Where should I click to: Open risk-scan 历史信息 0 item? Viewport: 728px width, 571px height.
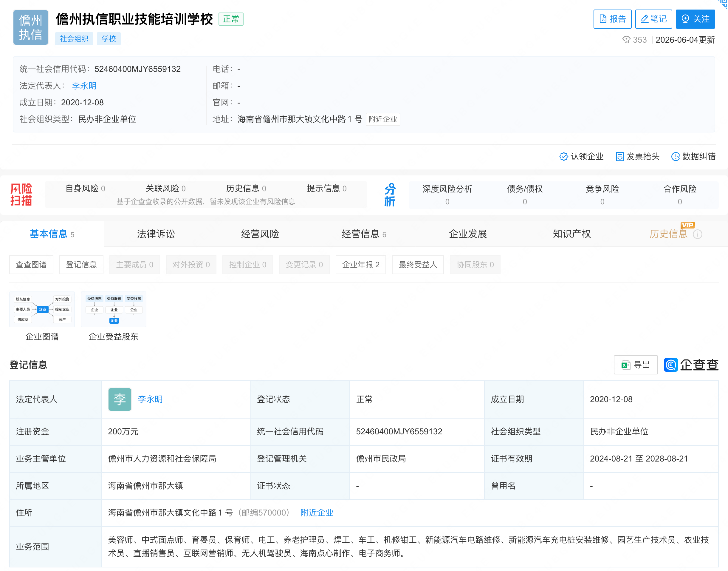pyautogui.click(x=246, y=189)
